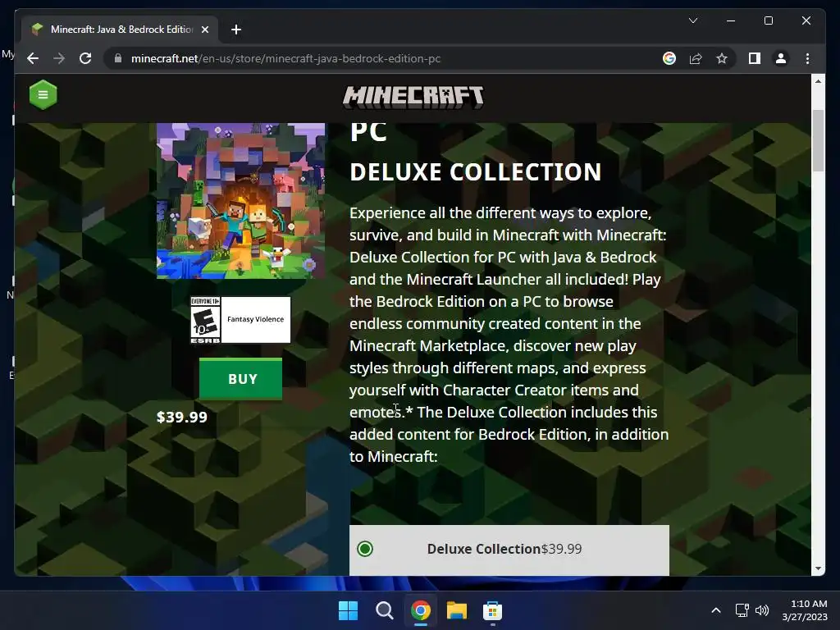Open Microsoft Store from taskbar
This screenshot has width=840, height=630.
pyautogui.click(x=492, y=610)
